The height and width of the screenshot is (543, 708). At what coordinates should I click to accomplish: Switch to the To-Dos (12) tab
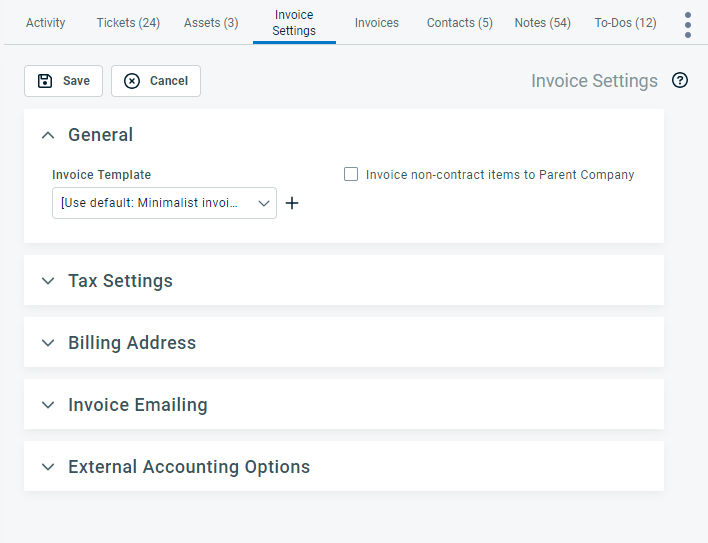click(625, 23)
